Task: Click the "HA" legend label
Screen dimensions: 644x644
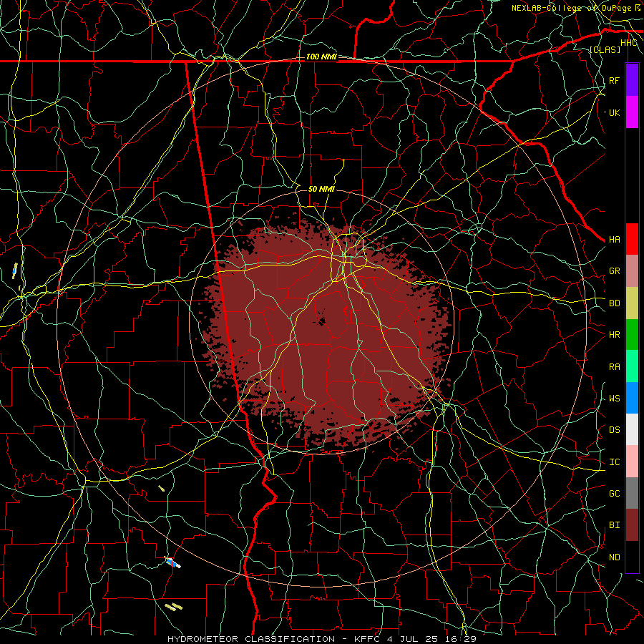Action: [614, 239]
